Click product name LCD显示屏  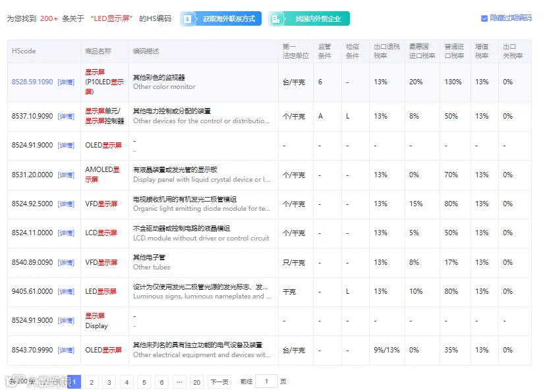[x=101, y=233]
